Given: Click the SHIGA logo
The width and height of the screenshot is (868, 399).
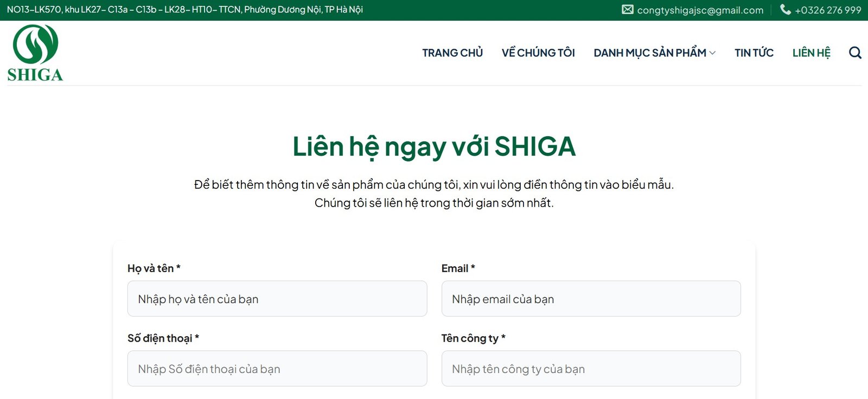Looking at the screenshot, I should (35, 53).
